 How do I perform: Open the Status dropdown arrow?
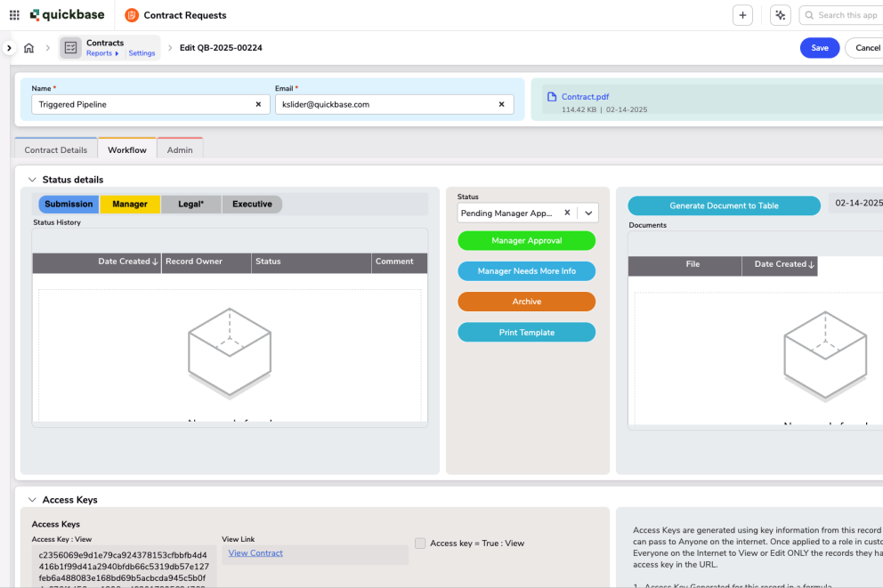pos(587,213)
